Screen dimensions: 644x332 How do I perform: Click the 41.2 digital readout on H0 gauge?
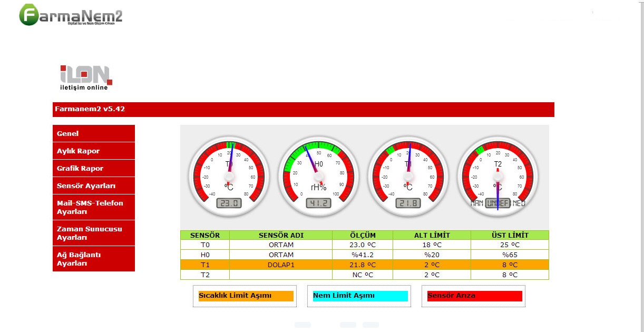pos(319,203)
